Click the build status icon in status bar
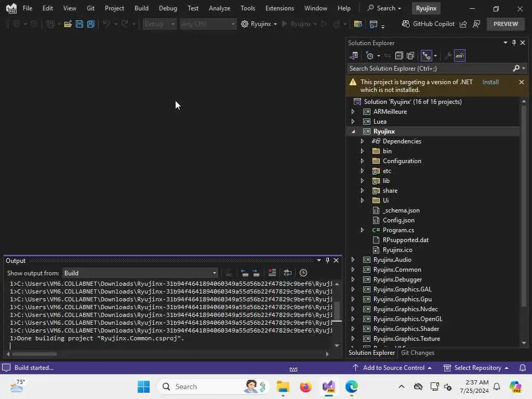This screenshot has height=399, width=532. click(6, 368)
